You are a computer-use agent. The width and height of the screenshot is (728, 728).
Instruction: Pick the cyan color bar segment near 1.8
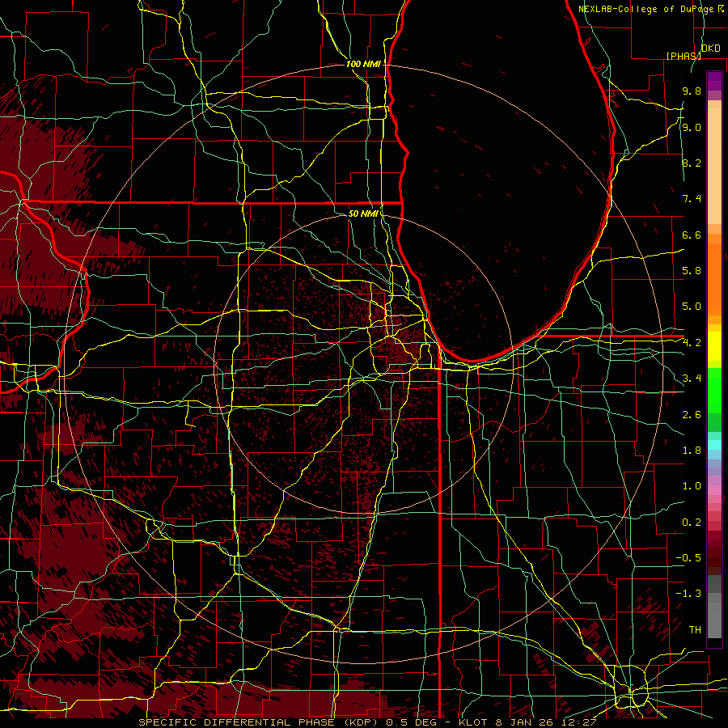tap(714, 445)
